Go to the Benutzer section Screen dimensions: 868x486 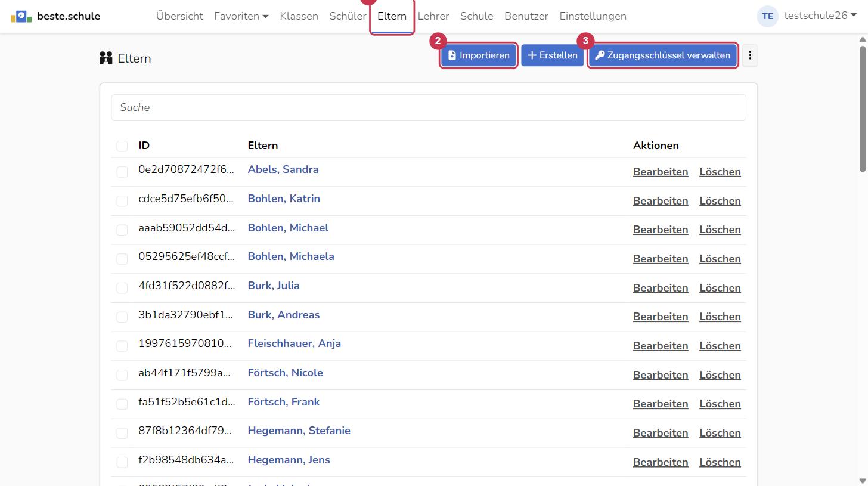526,16
